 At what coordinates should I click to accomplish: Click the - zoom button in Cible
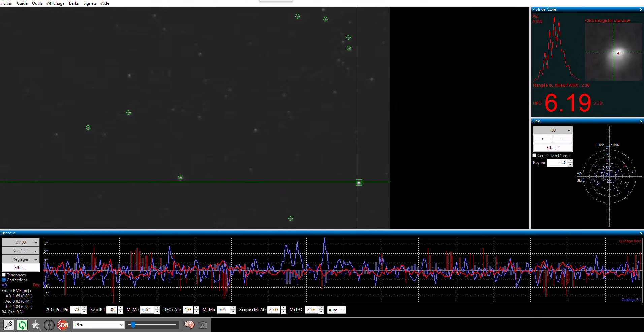click(x=563, y=139)
